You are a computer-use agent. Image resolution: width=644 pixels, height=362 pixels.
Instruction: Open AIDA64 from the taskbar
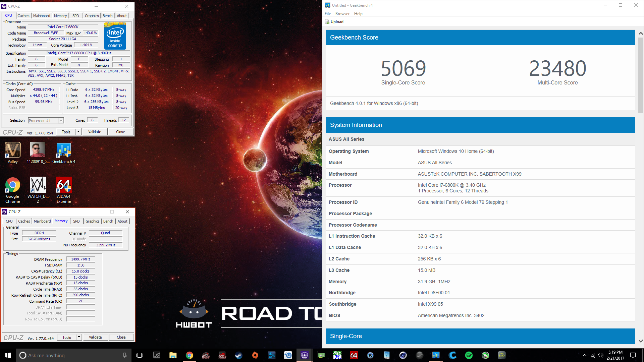[x=354, y=355]
